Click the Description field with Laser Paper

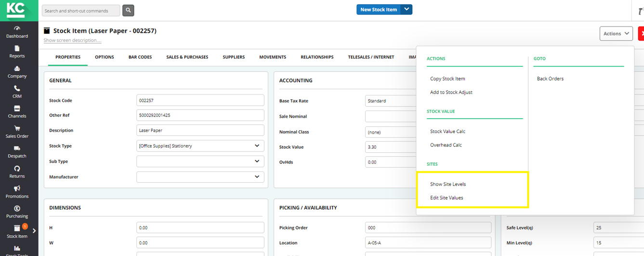[x=200, y=130]
